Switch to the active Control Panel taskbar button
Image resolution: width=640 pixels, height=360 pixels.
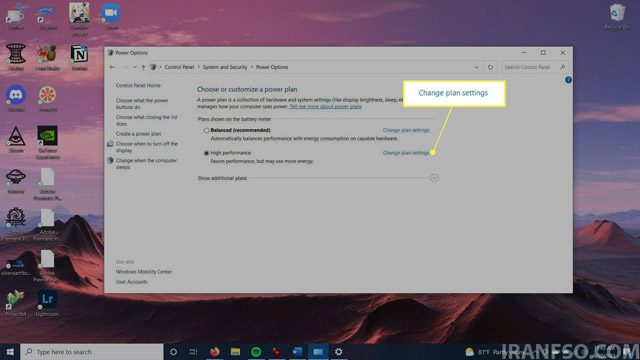click(x=318, y=351)
